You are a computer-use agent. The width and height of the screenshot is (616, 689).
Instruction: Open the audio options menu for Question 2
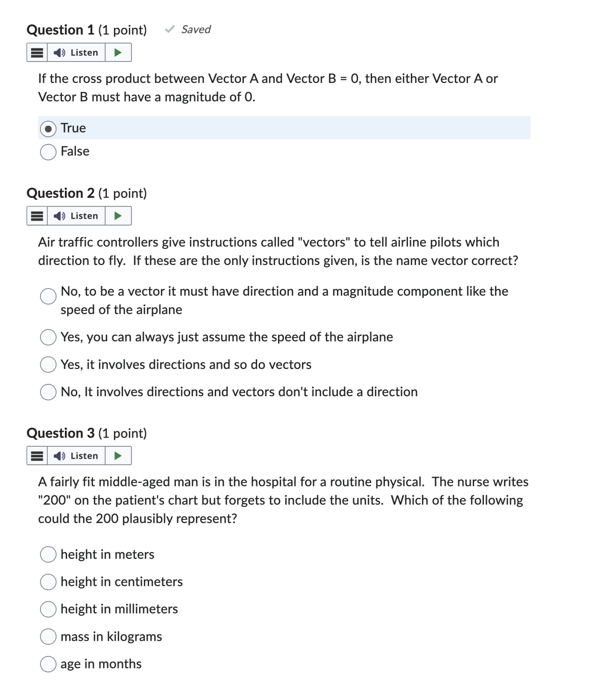click(x=36, y=216)
